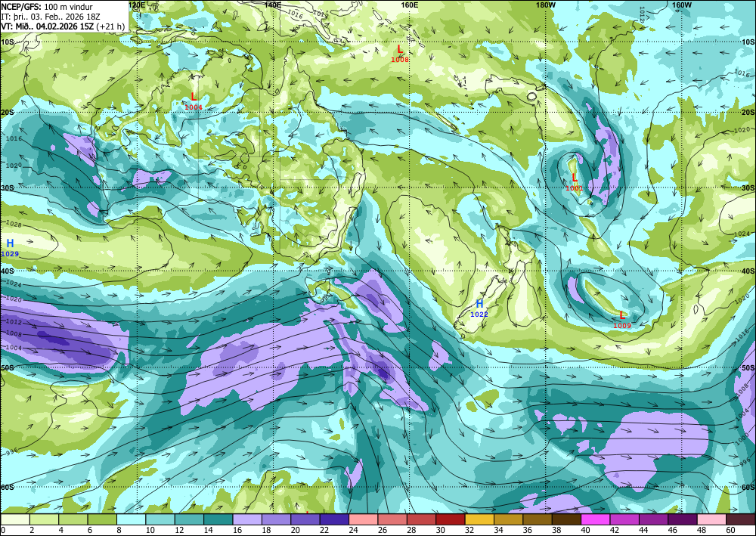Click the 1028 isobar label near H 1029

[x=14, y=224]
